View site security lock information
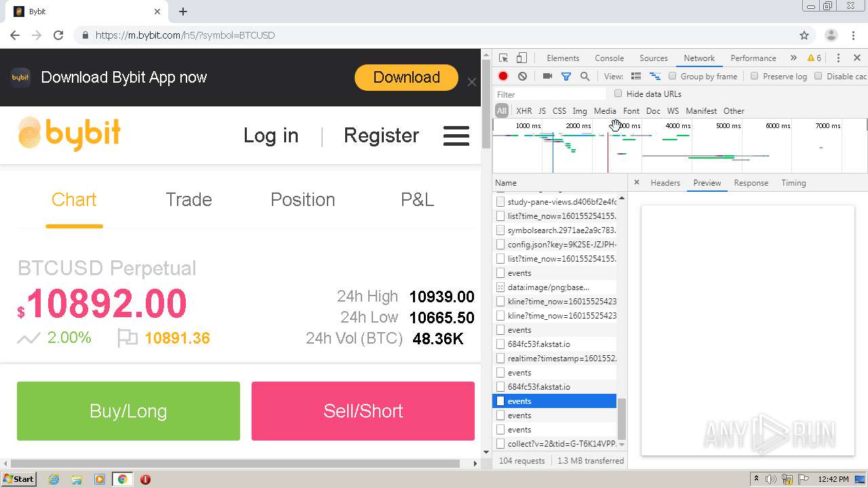 click(x=85, y=35)
